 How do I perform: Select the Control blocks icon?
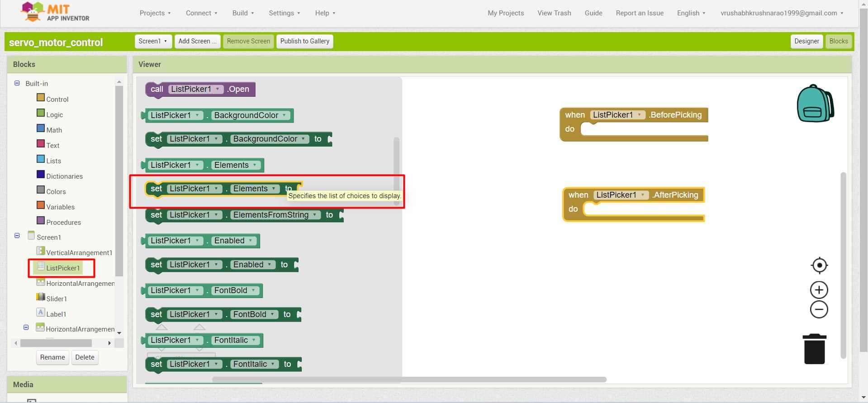tap(41, 98)
